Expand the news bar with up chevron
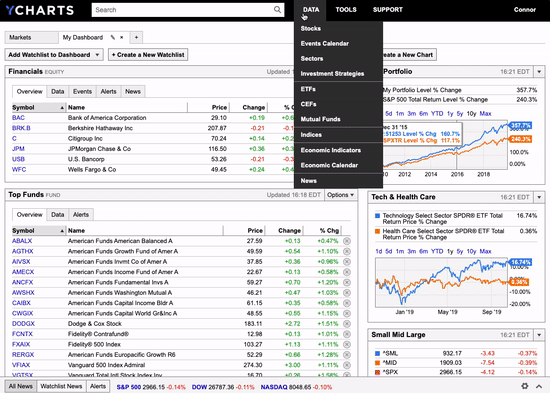The image size is (550, 393). [x=539, y=386]
